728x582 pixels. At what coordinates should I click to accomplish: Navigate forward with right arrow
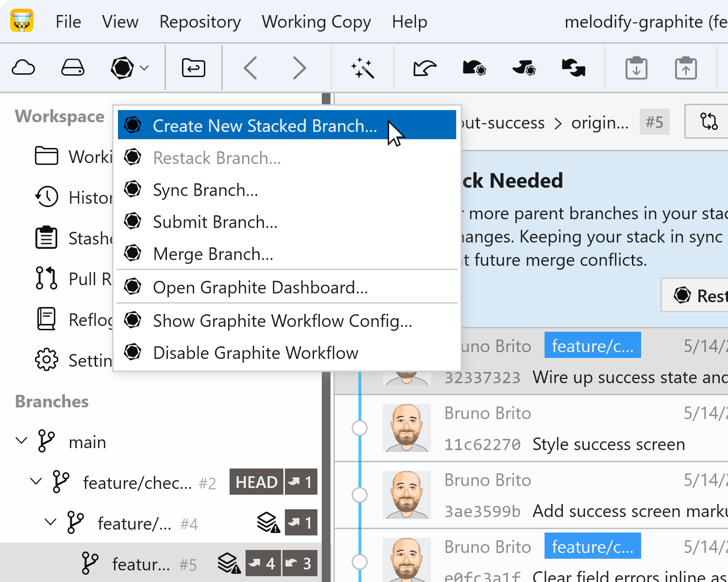[x=299, y=68]
